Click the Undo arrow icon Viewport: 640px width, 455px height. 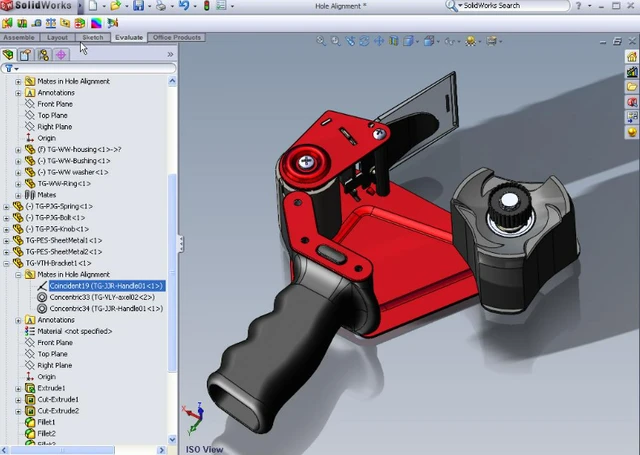[x=185, y=6]
